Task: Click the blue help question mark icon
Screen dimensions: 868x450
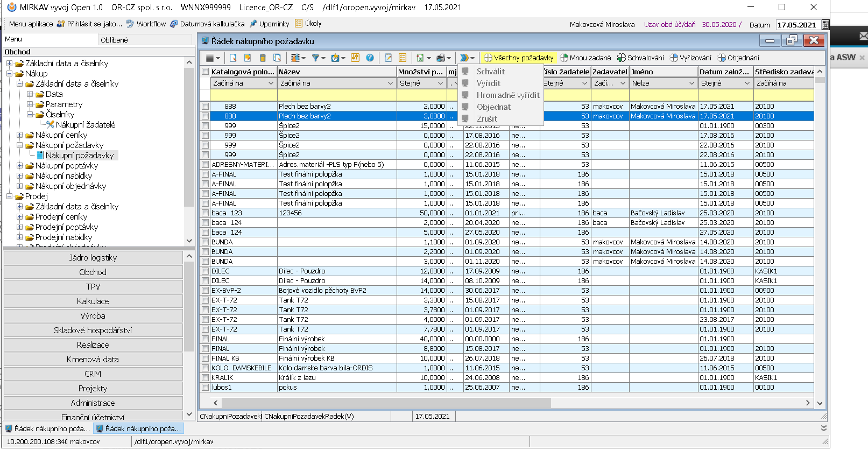Action: pos(370,58)
